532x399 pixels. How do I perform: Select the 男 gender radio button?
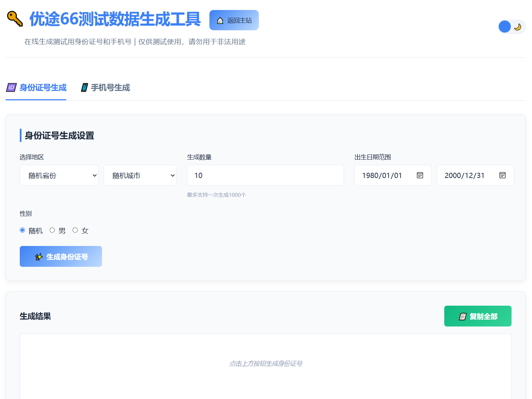[52, 230]
